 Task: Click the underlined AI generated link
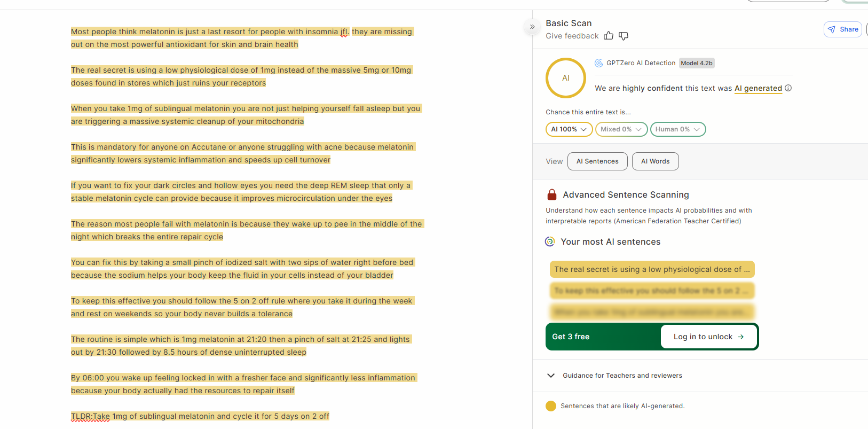[x=758, y=88]
